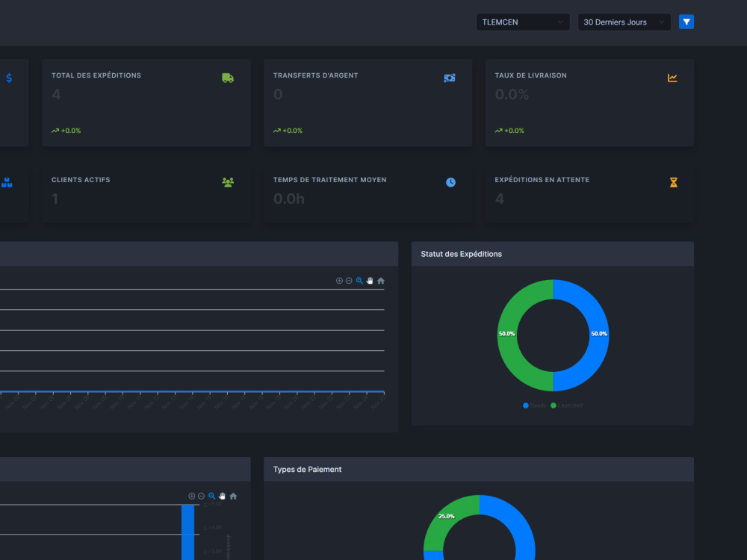Click the Types de Paiement panel title

[x=307, y=470]
